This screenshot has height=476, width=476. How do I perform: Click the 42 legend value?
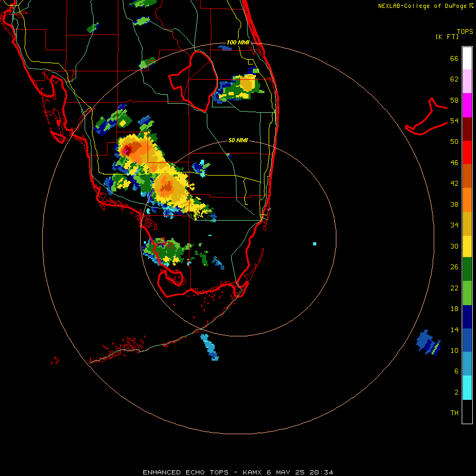point(454,184)
